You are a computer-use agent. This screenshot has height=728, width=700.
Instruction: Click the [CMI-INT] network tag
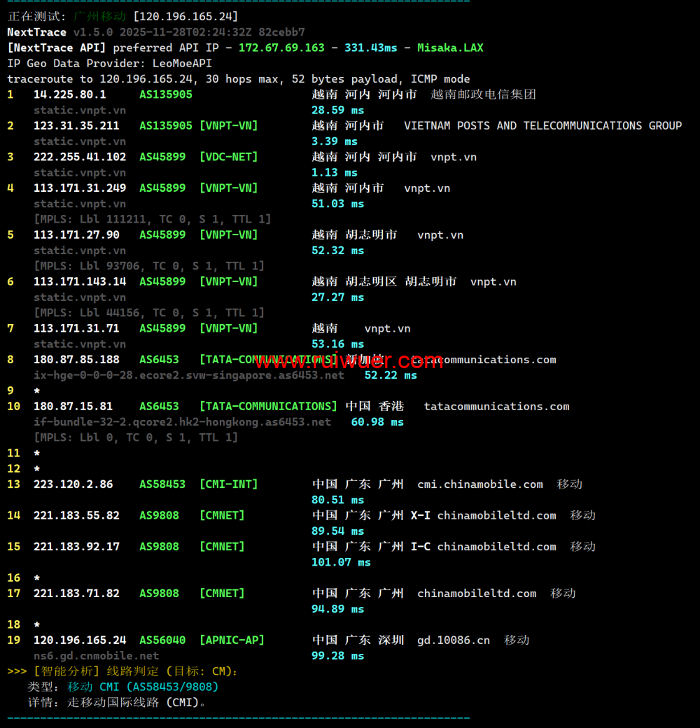click(228, 484)
